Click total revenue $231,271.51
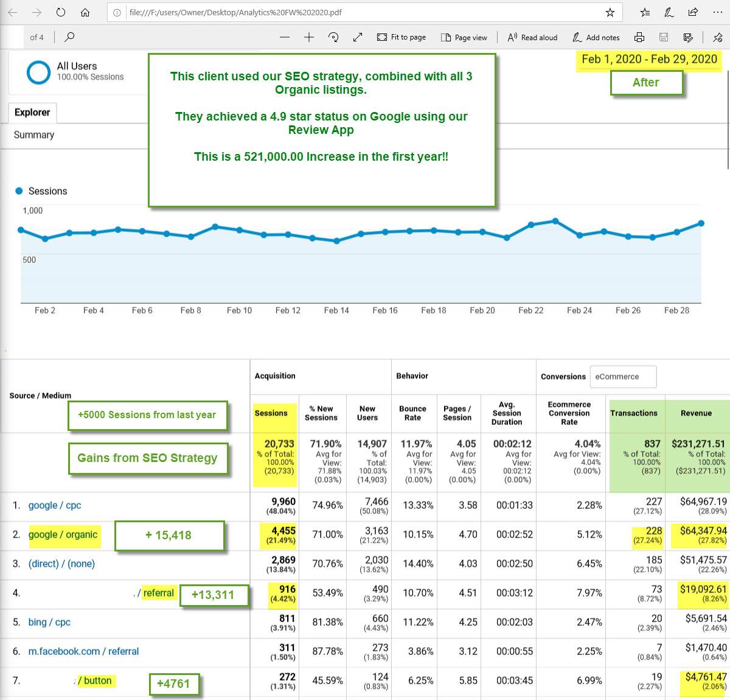The height and width of the screenshot is (700, 730). click(x=698, y=444)
